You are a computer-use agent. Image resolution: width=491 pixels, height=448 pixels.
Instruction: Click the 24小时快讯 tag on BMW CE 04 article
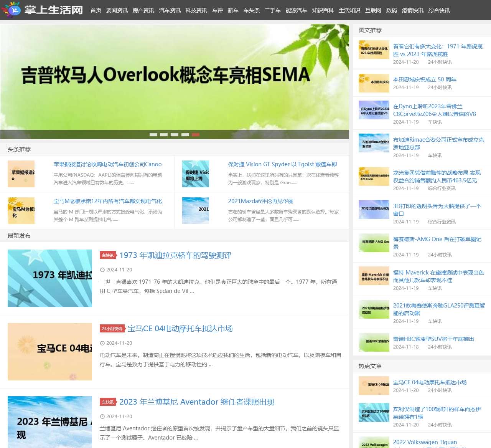coord(112,329)
